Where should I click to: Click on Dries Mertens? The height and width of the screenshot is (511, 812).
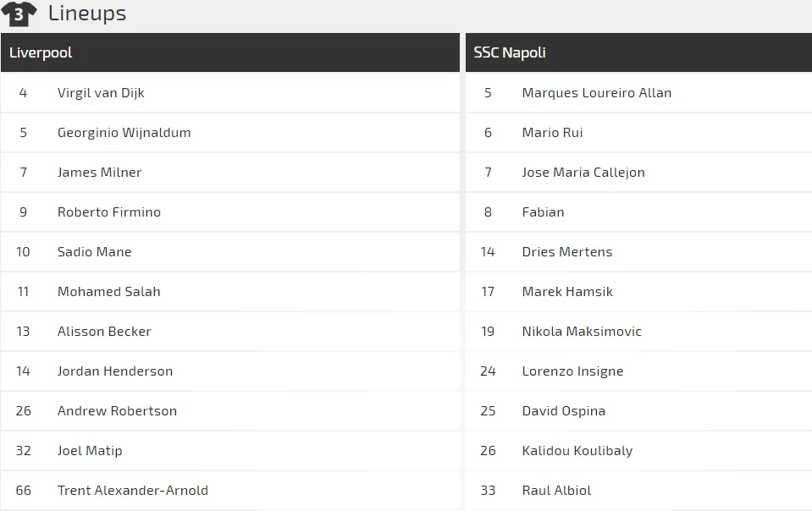click(x=566, y=252)
